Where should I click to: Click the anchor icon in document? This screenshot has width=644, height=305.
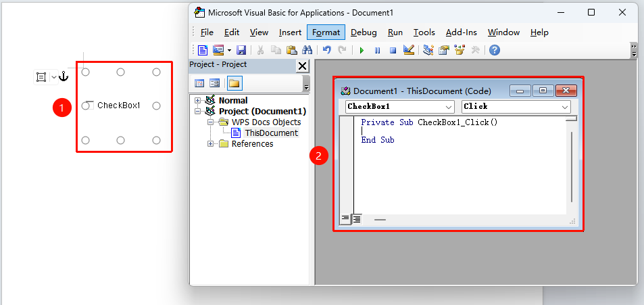[64, 76]
